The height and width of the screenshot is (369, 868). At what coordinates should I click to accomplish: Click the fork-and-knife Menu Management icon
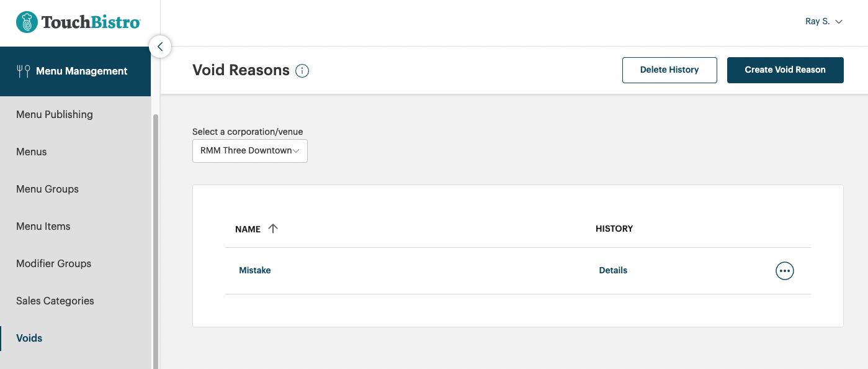point(24,70)
